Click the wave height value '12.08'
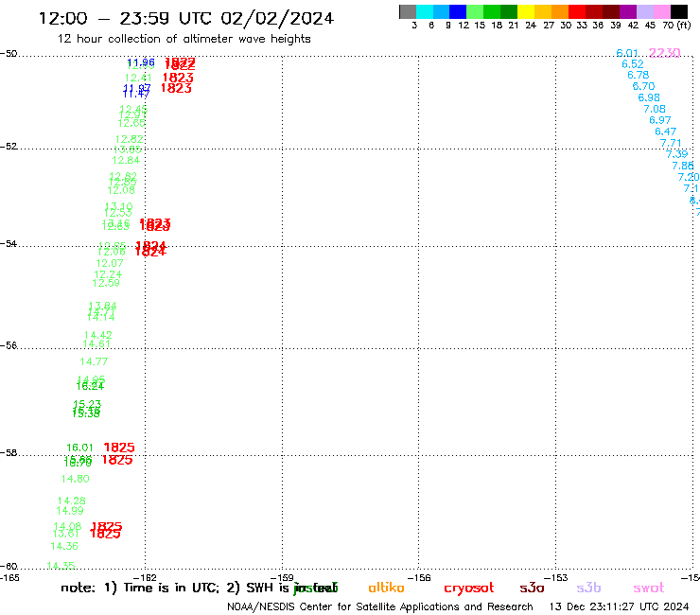The image size is (700, 615). click(x=121, y=190)
